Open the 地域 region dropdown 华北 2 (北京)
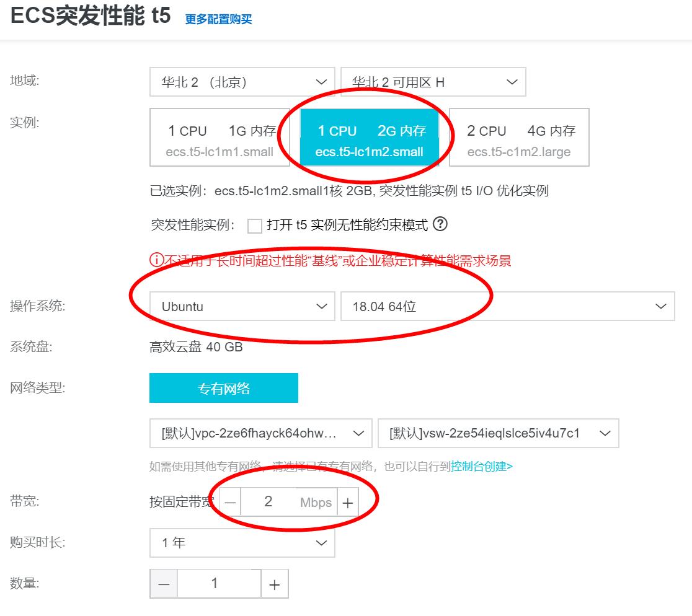This screenshot has width=692, height=616. [242, 81]
